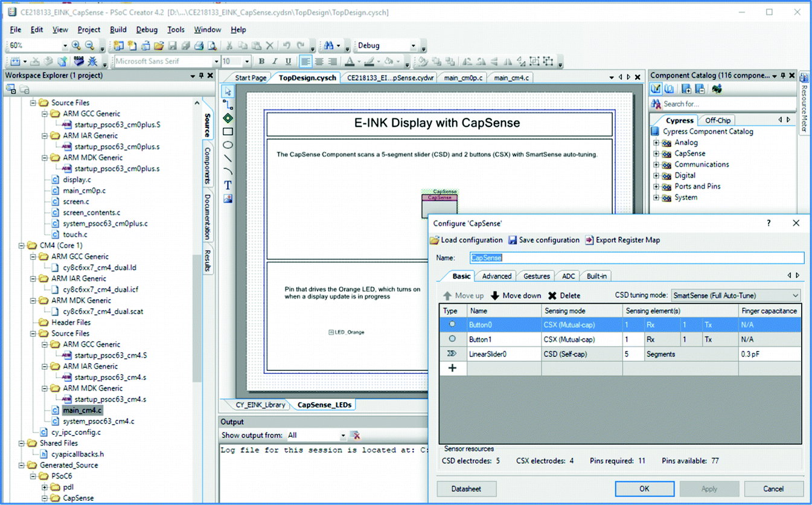Open the Resource Meter side panel tab

804,104
